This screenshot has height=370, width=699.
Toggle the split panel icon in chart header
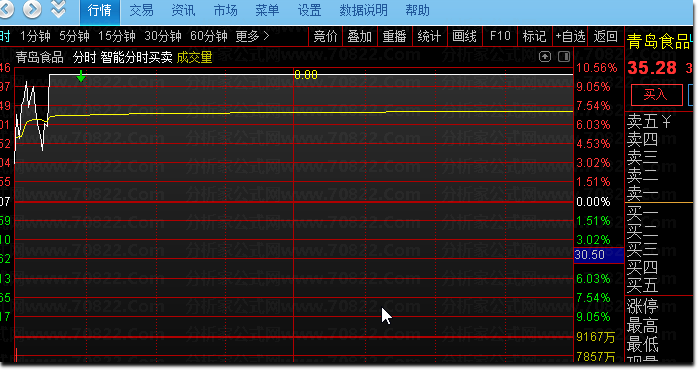point(564,57)
